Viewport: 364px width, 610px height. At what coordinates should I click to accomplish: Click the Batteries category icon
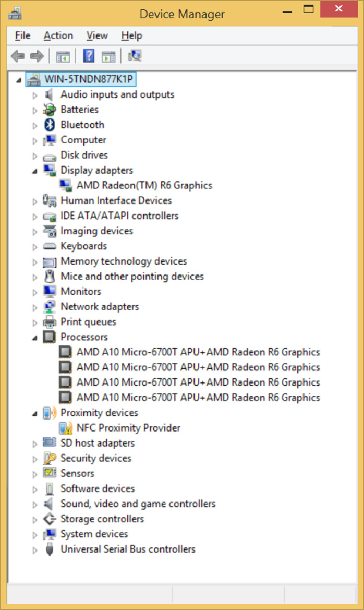tap(50, 110)
